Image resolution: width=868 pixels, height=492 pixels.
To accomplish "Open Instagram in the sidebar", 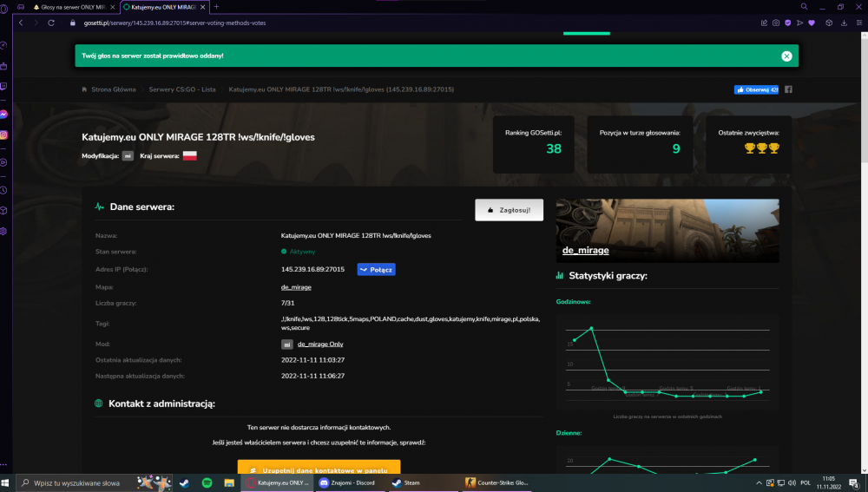I will click(3, 134).
